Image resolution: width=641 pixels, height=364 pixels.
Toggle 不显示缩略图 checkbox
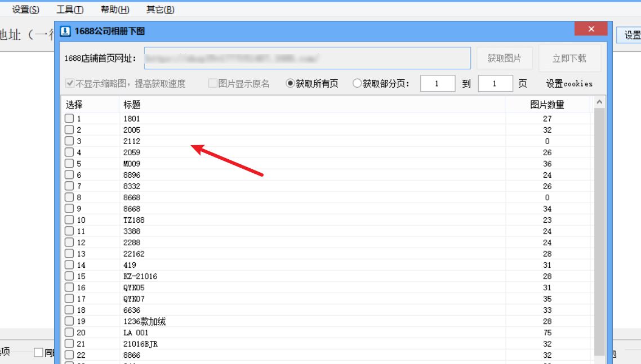69,83
